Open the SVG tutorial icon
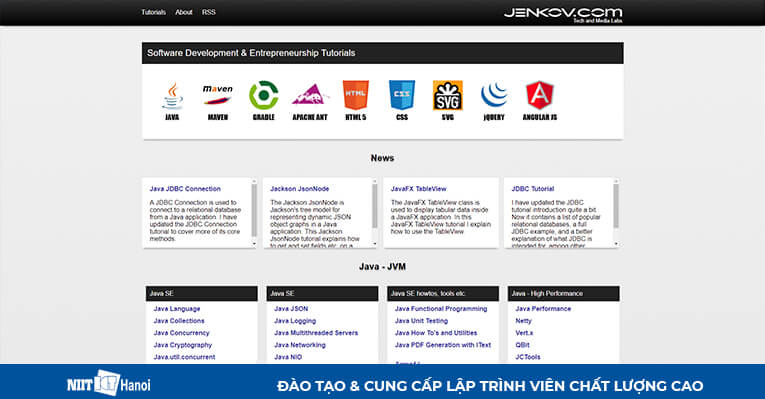Viewport: 765px width, 399px height. pyautogui.click(x=448, y=100)
